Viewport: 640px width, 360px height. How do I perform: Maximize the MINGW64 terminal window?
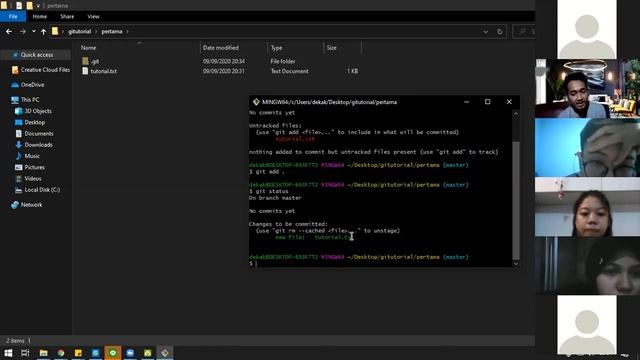(487, 102)
